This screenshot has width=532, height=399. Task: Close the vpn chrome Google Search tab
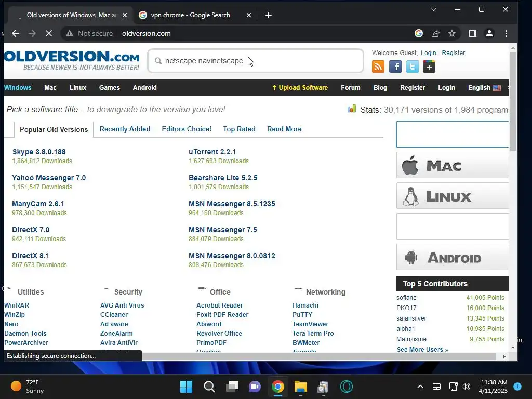click(x=249, y=15)
